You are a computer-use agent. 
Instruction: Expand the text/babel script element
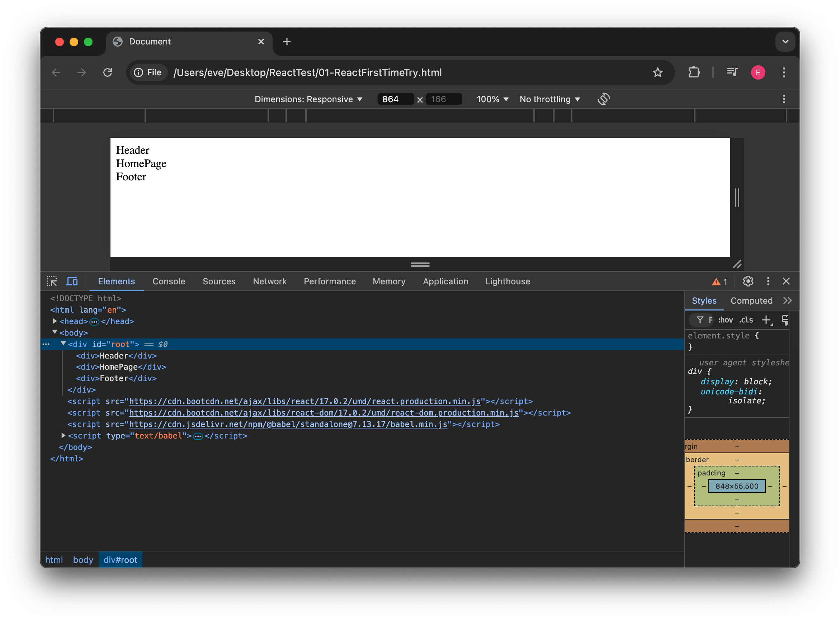tap(63, 436)
